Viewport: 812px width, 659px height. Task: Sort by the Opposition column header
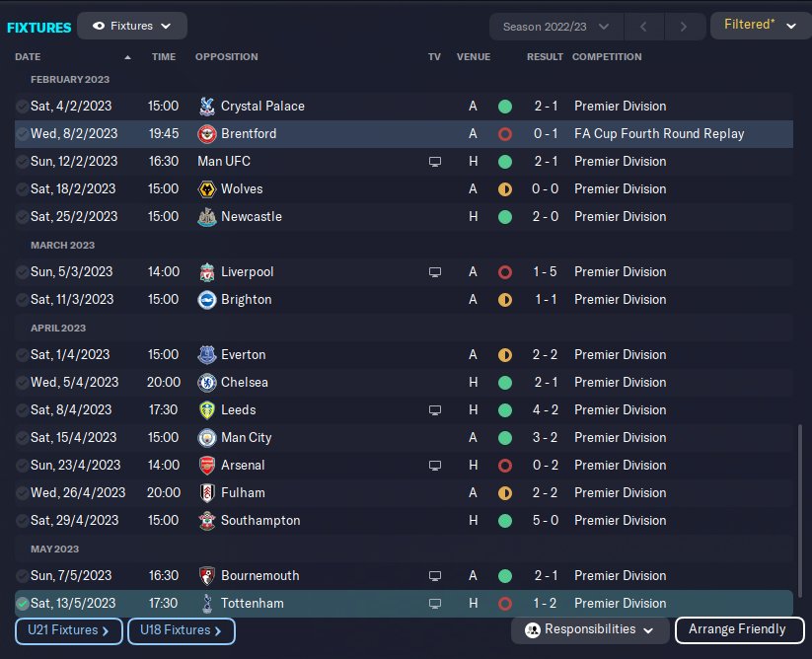[x=227, y=56]
